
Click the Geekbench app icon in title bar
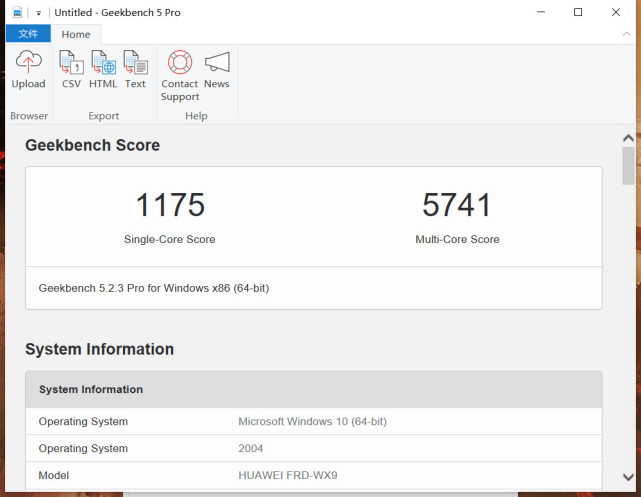click(17, 13)
